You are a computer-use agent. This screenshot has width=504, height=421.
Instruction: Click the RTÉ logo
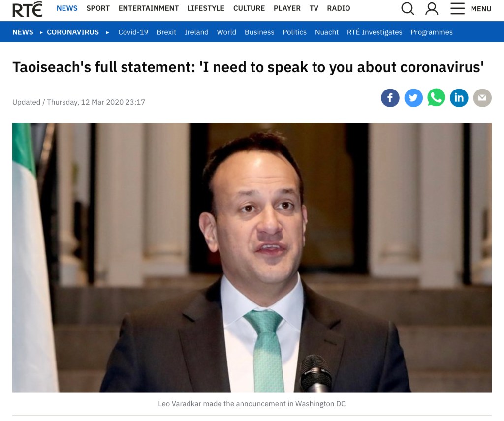click(x=28, y=9)
